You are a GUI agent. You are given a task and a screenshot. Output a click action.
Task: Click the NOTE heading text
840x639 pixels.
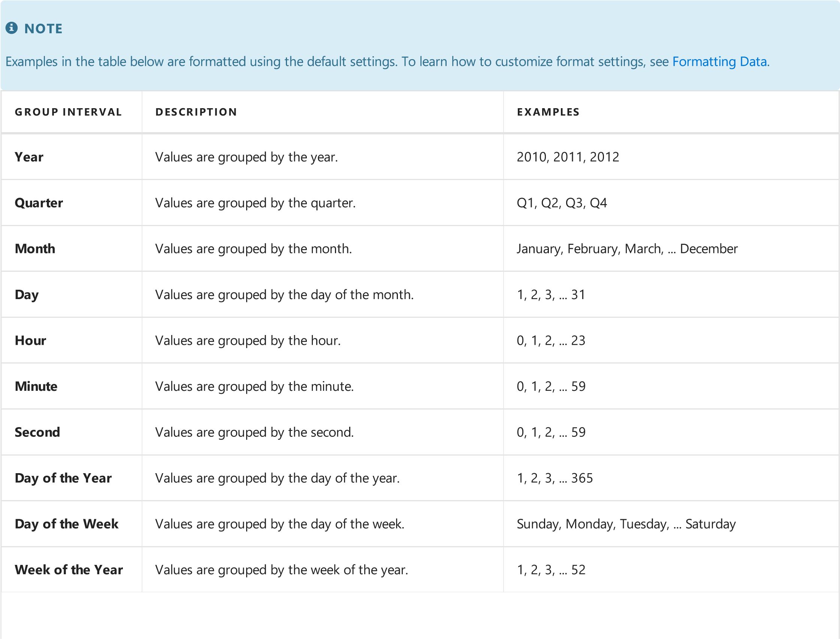[x=43, y=28]
